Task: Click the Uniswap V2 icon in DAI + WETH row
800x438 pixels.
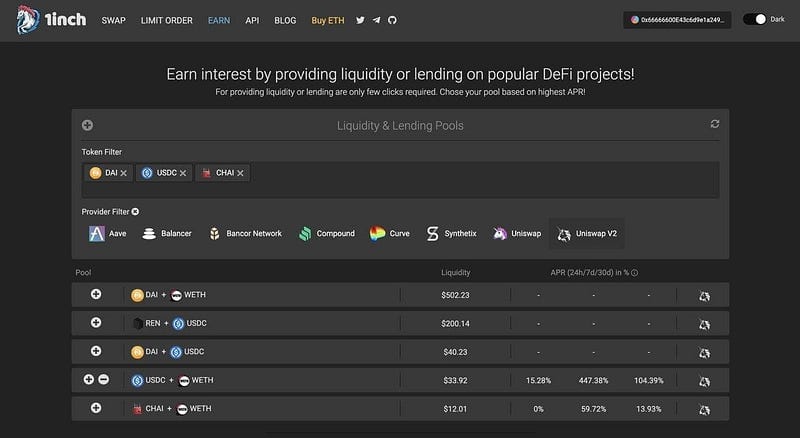Action: (x=704, y=295)
